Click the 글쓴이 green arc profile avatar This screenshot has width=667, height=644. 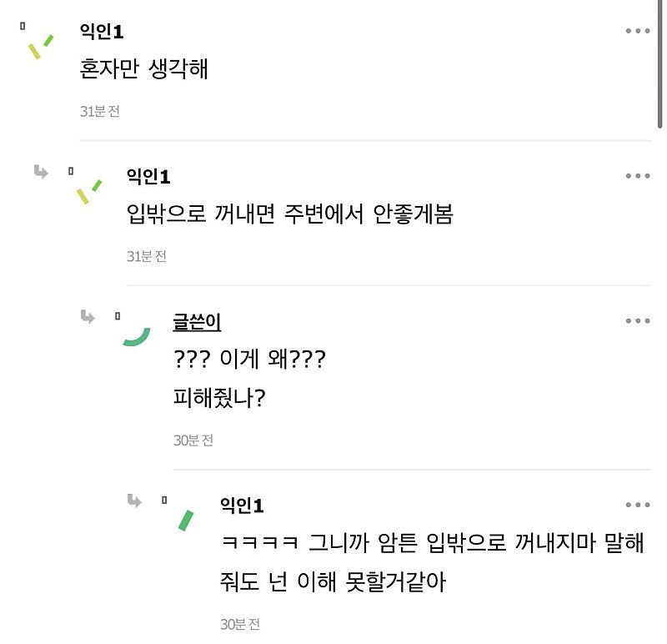(x=137, y=336)
